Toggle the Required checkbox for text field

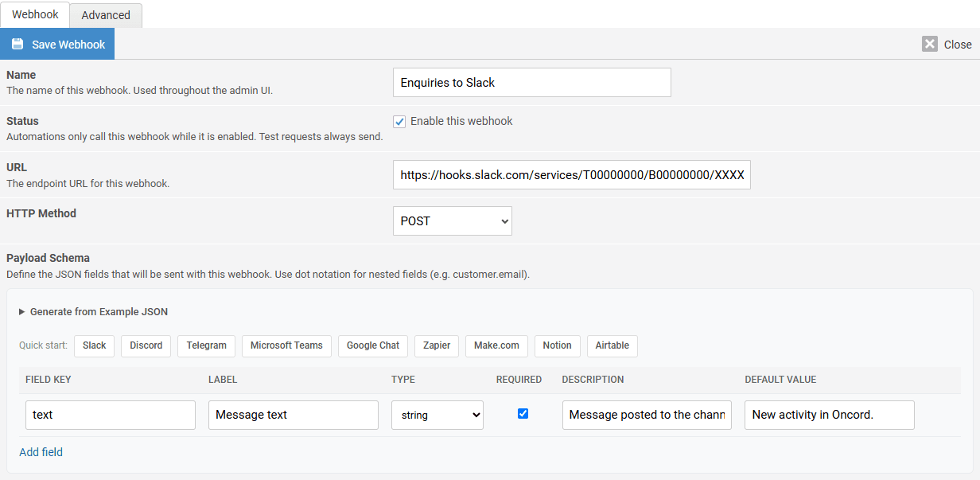pyautogui.click(x=523, y=413)
